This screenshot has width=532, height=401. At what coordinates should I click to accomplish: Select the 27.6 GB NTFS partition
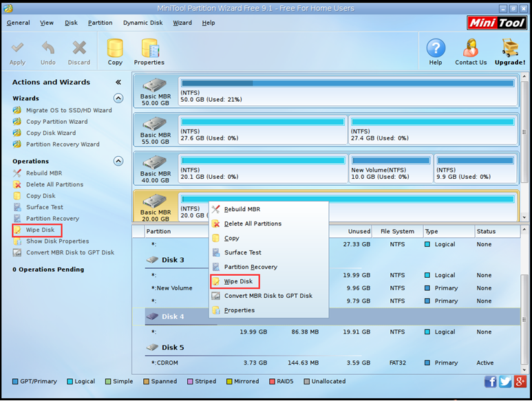(x=263, y=130)
